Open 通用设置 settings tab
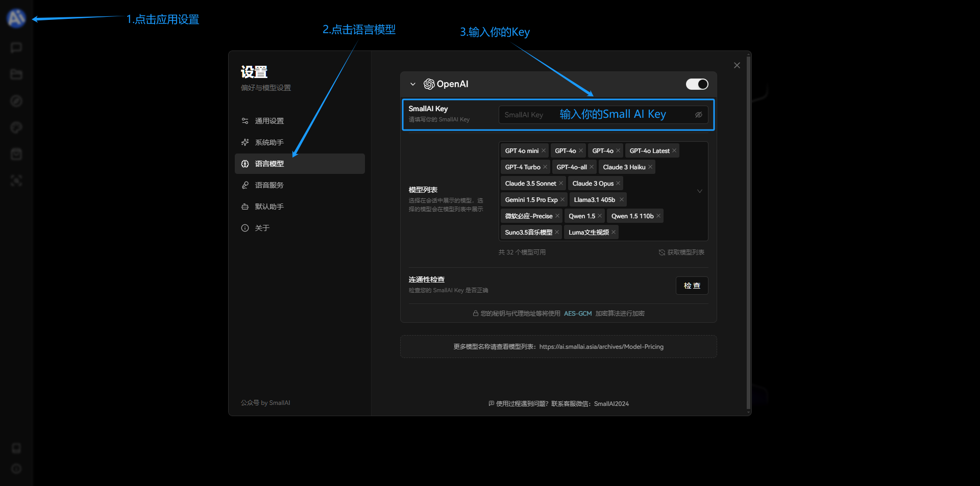Viewport: 980px width, 486px height. [300, 121]
